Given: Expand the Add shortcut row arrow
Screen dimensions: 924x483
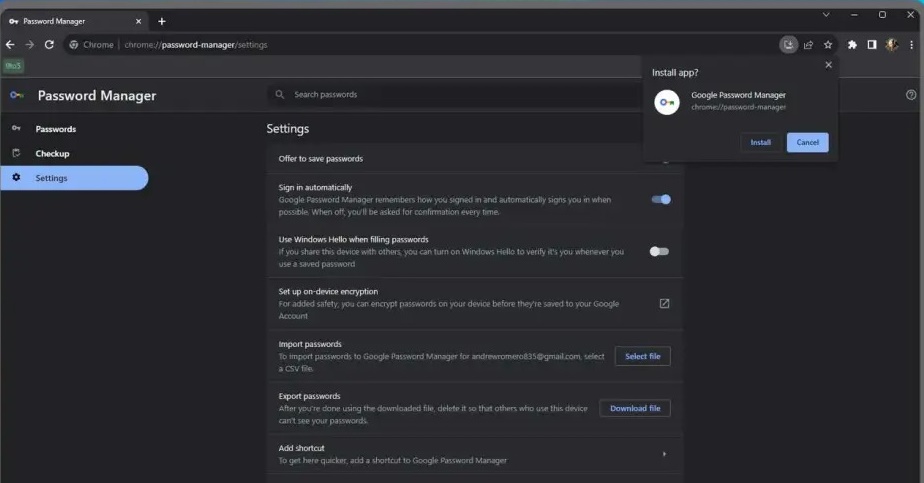Looking at the screenshot, I should 664,454.
